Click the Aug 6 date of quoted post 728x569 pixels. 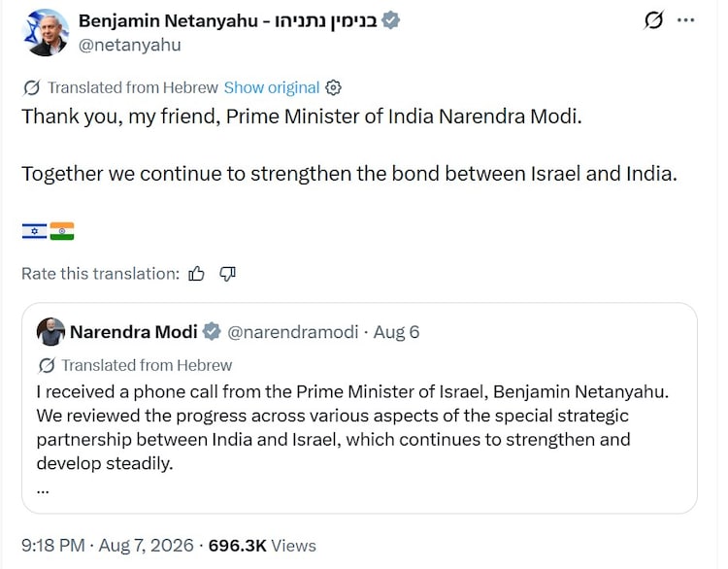click(x=396, y=332)
